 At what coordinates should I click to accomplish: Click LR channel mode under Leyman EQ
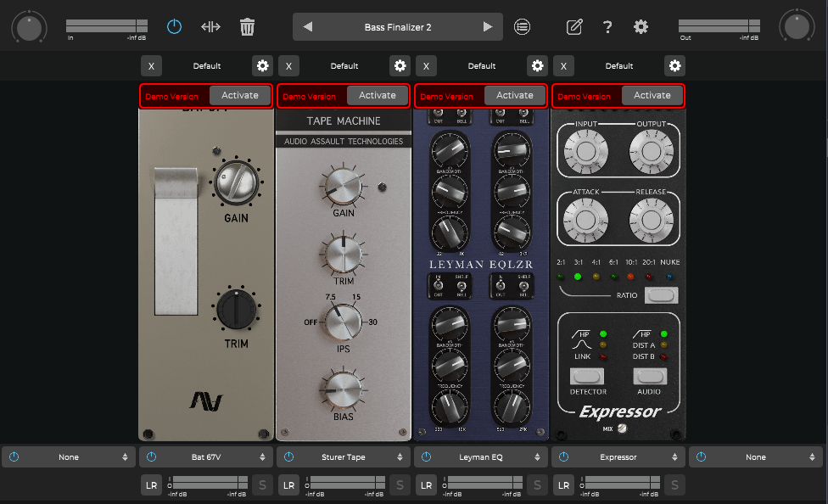(x=426, y=485)
